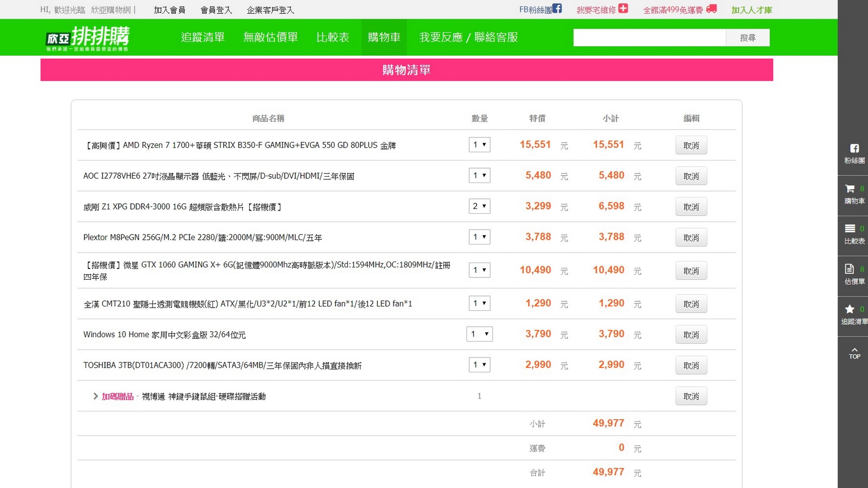
Task: Open the sidebar Facebook 粉絲團 icon
Action: (854, 149)
